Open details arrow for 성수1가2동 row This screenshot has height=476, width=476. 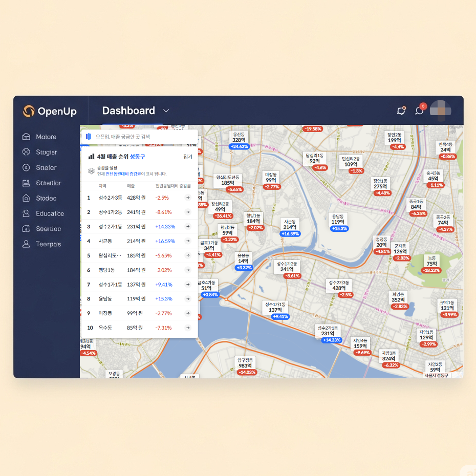pos(188,212)
